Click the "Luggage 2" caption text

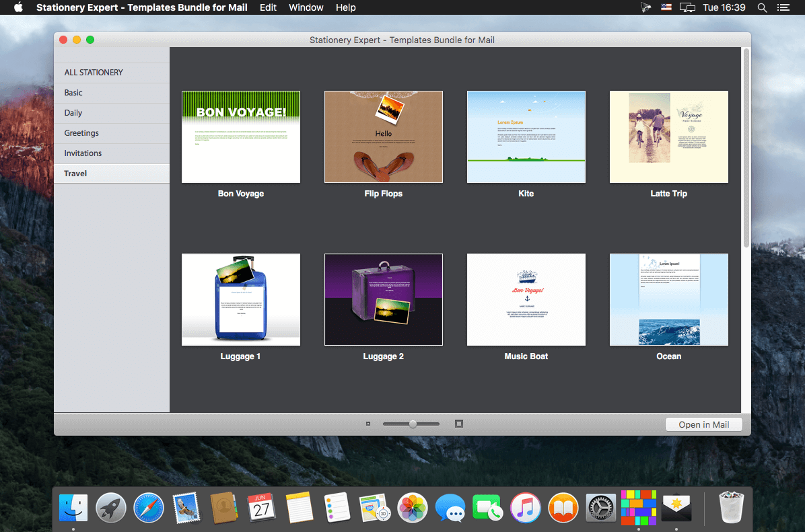pyautogui.click(x=384, y=356)
